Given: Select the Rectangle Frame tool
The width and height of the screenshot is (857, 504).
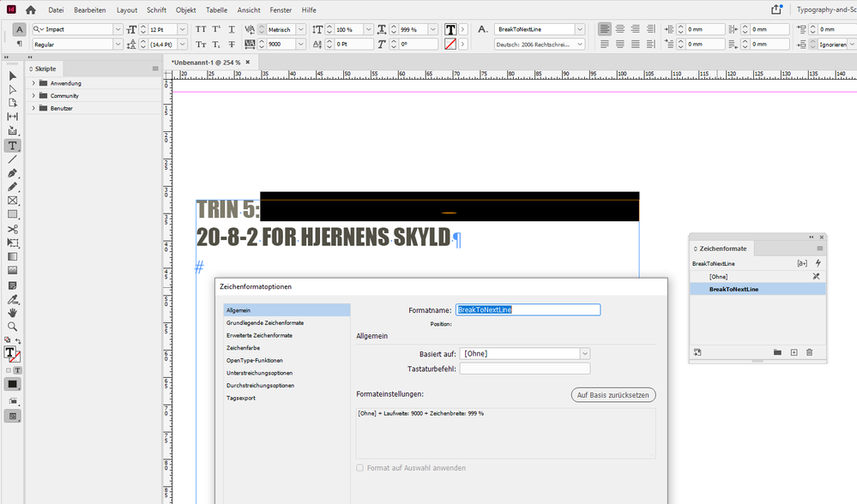Looking at the screenshot, I should click(13, 201).
